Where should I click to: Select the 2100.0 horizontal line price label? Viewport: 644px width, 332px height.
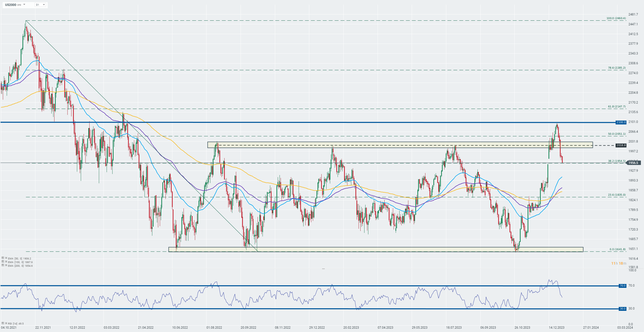pyautogui.click(x=621, y=122)
